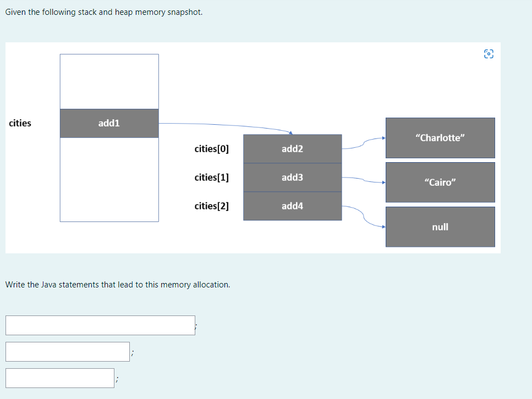Viewport: 532px width, 399px height.
Task: Click the Java statements instruction text
Action: [117, 285]
